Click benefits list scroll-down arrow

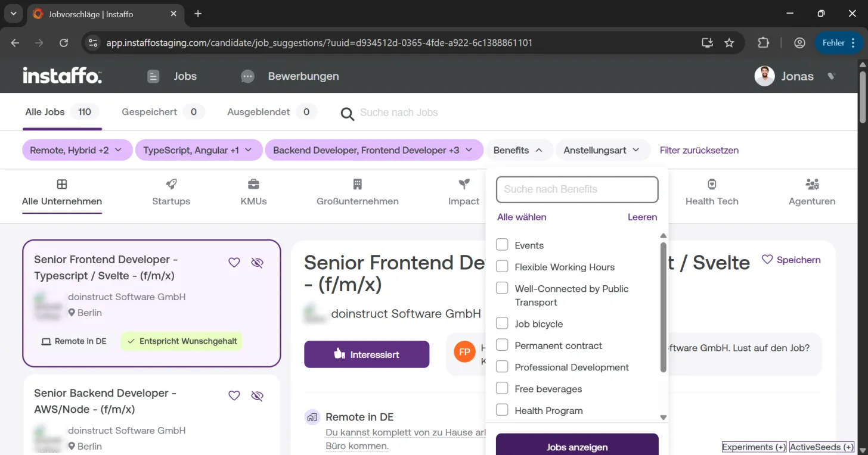pos(664,417)
